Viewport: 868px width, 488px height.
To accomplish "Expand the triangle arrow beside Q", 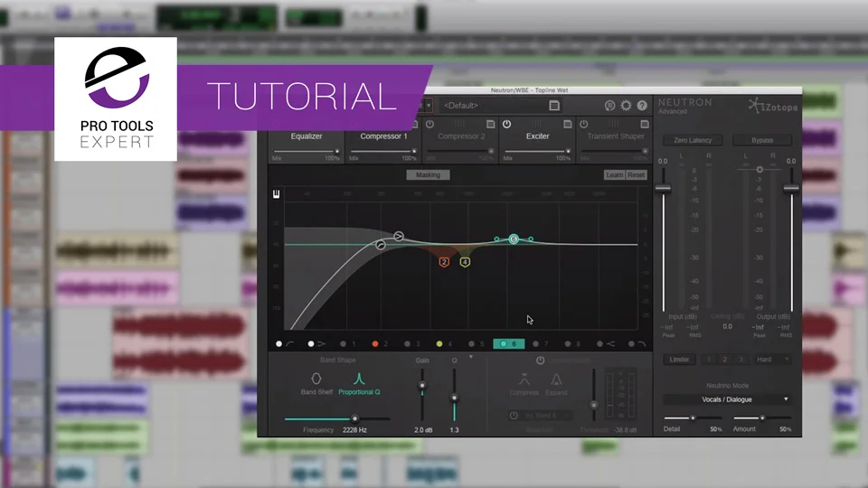I will [x=471, y=358].
